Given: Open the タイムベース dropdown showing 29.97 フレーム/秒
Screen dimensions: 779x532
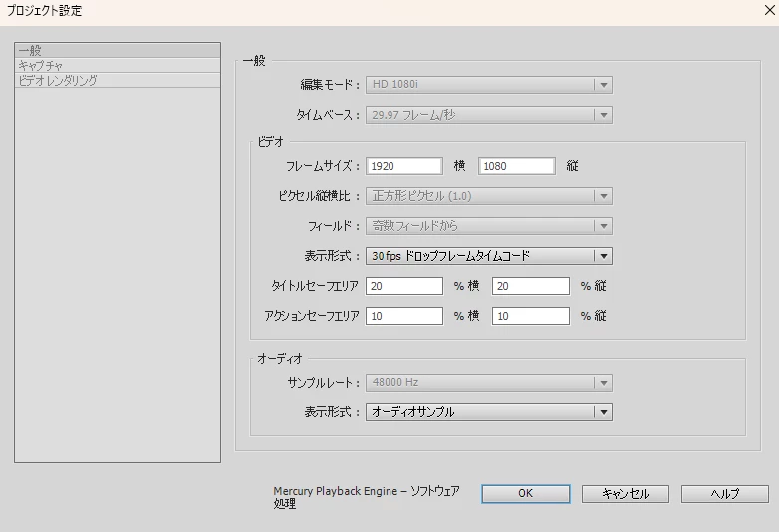Looking at the screenshot, I should tap(489, 115).
